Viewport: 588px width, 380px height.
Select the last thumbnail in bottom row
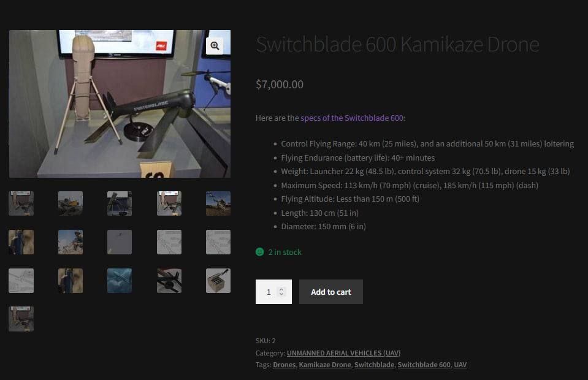pyautogui.click(x=21, y=319)
